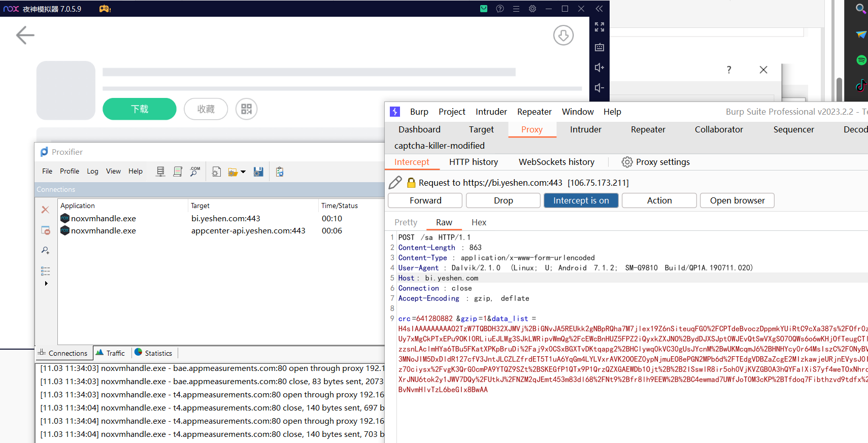
Task: Click the 收藏 favorite button
Action: (206, 109)
